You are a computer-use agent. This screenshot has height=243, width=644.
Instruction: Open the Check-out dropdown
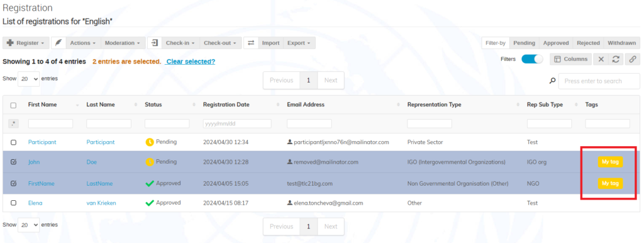pyautogui.click(x=220, y=43)
